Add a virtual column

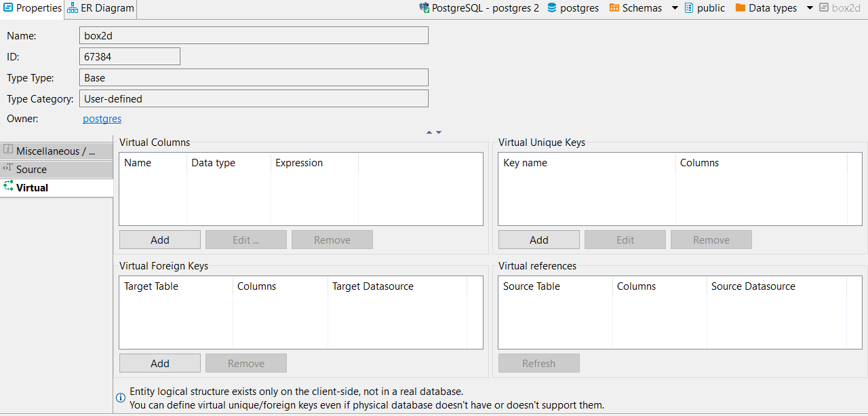point(160,240)
